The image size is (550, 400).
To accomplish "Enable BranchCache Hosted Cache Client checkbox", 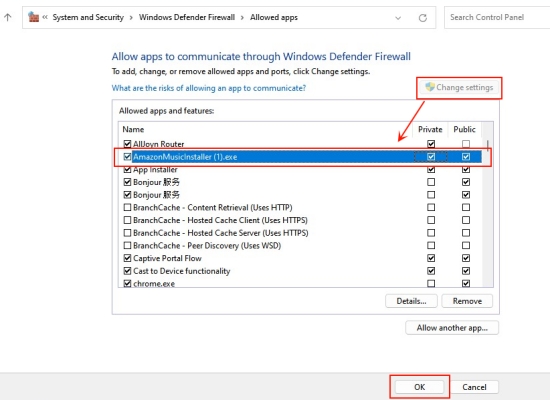I will point(127,220).
